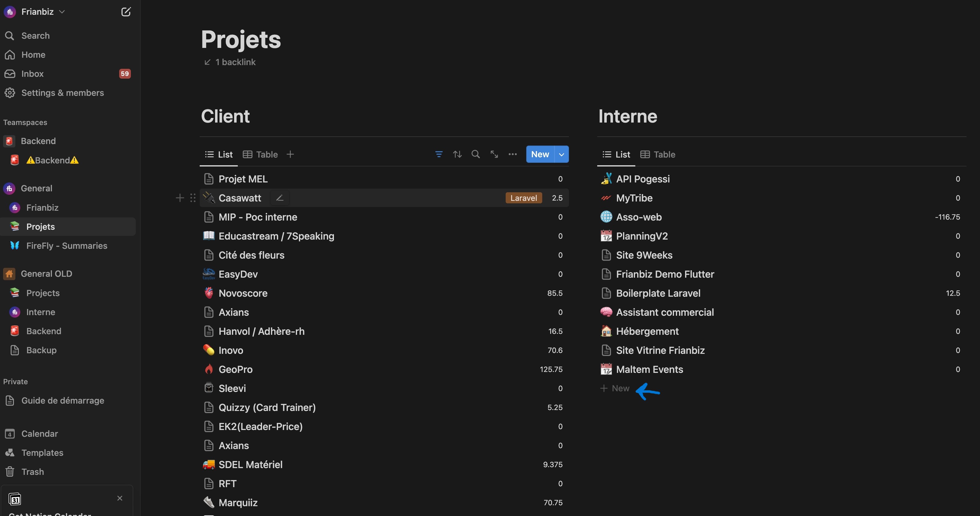Open the three-dots view options menu
Image resolution: width=980 pixels, height=516 pixels.
pyautogui.click(x=512, y=154)
